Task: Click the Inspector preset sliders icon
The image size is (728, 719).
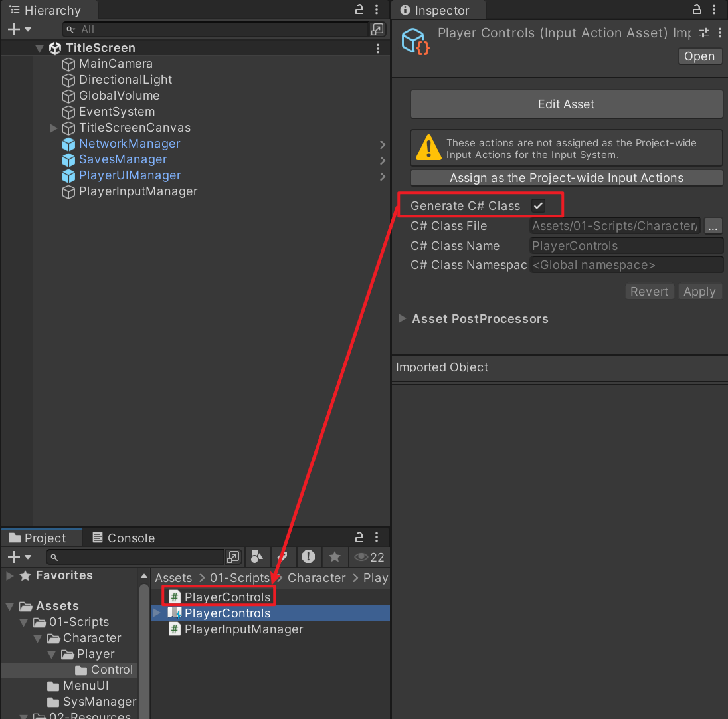Action: tap(704, 33)
